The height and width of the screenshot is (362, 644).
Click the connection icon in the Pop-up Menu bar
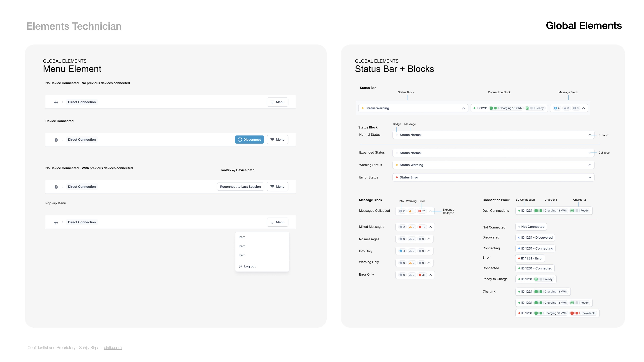56,222
